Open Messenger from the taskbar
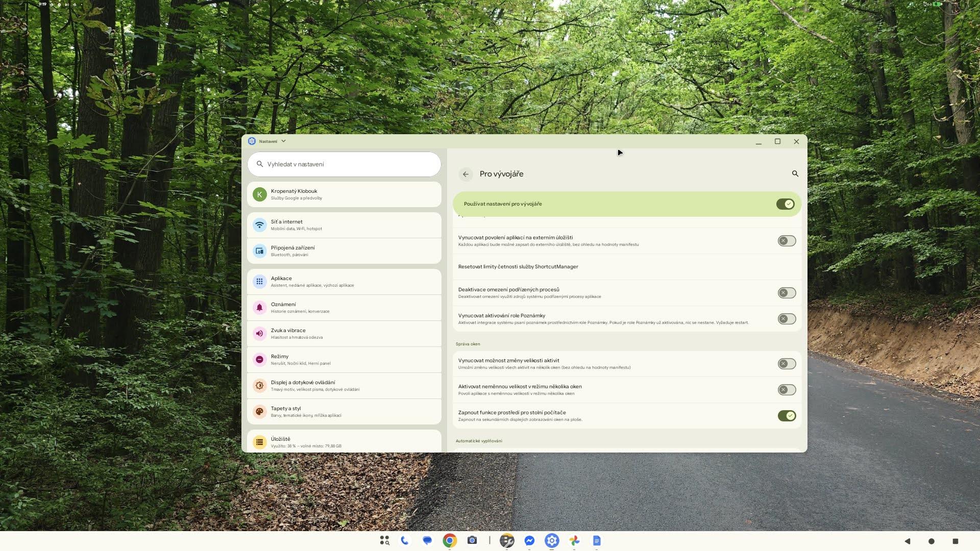The image size is (980, 551). pos(529,540)
